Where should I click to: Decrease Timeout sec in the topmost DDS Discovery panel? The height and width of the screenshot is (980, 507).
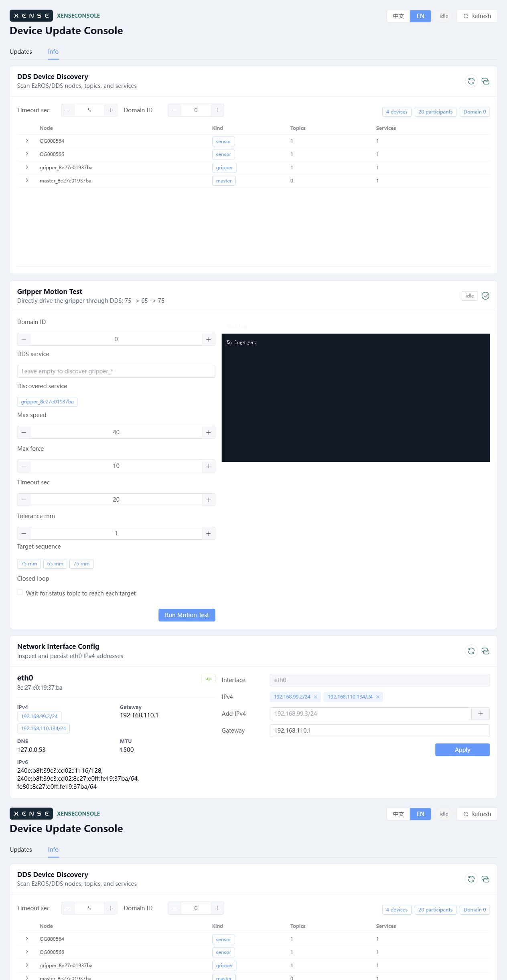68,110
